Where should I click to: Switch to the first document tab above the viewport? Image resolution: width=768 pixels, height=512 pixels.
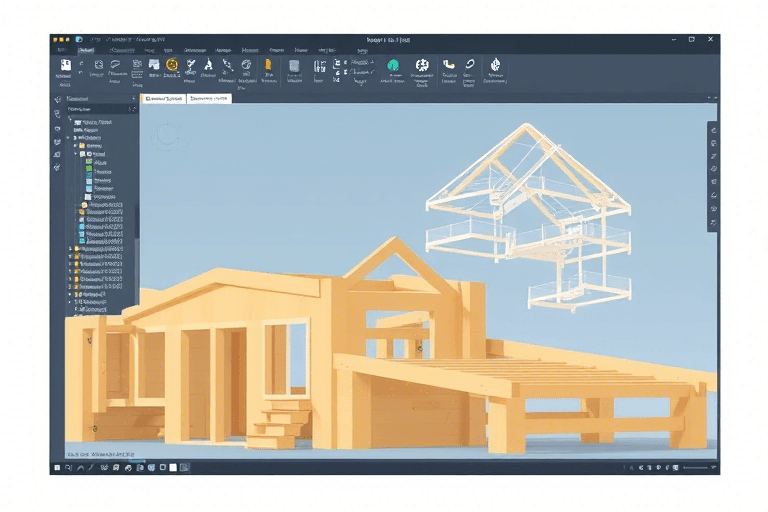click(164, 99)
